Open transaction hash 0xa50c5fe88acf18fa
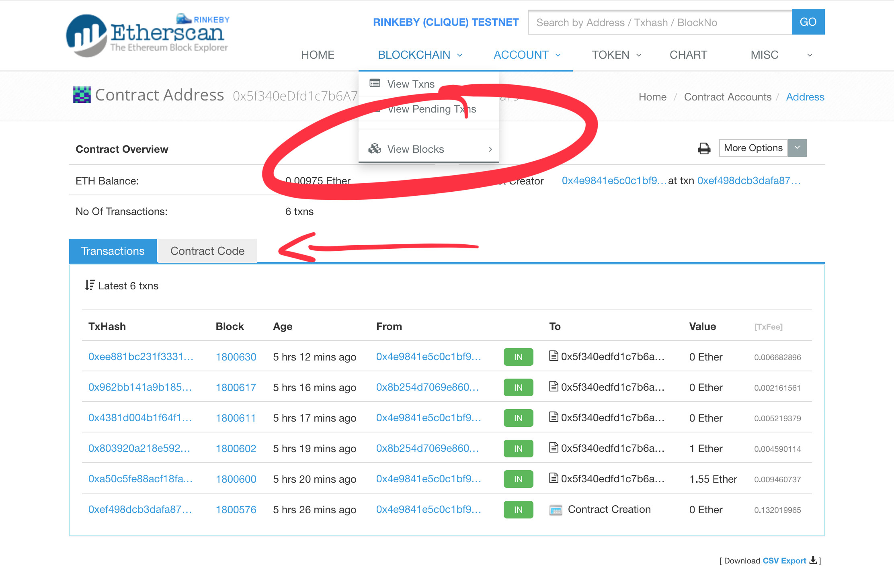This screenshot has height=588, width=894. 140,479
